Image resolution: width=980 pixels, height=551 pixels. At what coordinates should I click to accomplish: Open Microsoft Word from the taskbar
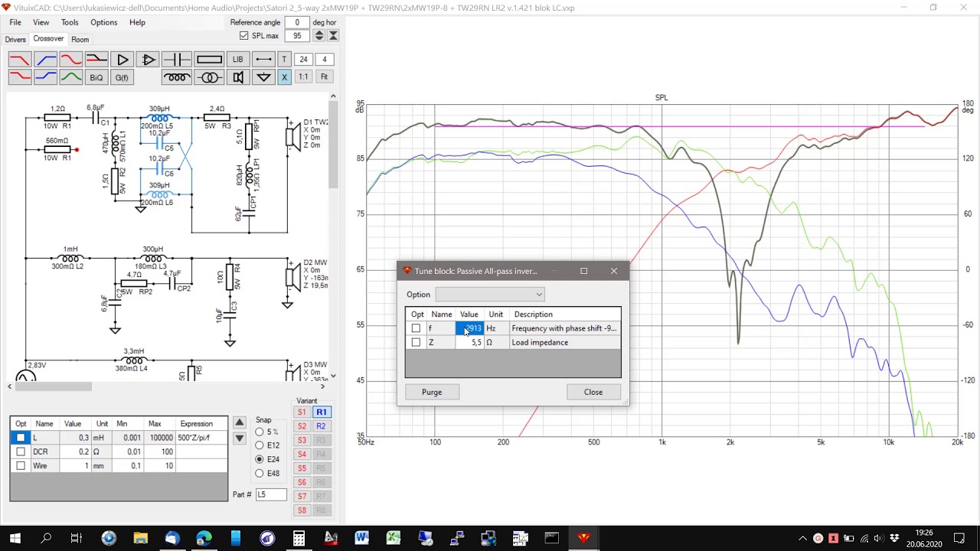coord(361,538)
